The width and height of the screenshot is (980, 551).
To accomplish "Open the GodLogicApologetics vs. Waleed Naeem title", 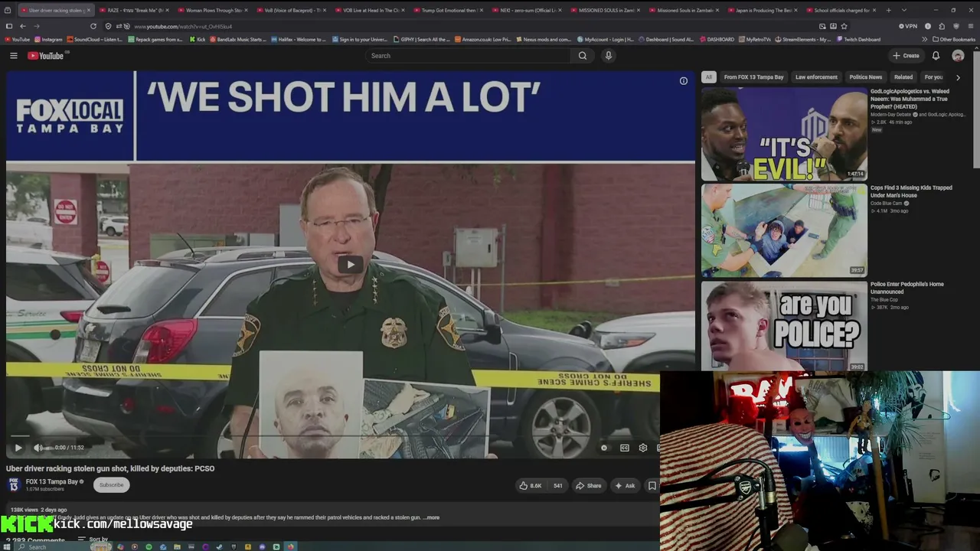I will [911, 99].
